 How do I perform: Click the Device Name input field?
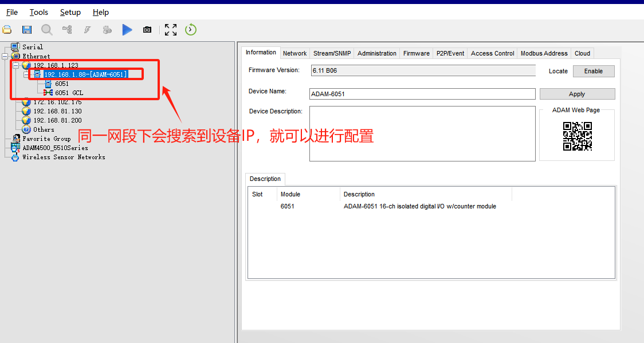422,94
